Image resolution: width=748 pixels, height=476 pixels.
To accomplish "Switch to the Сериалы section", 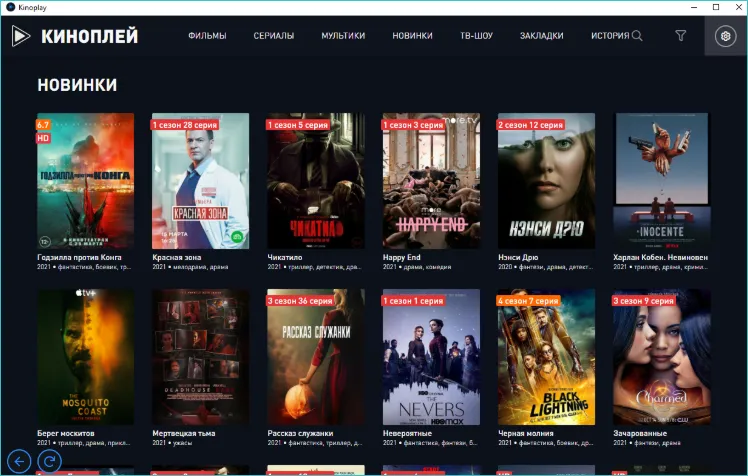I will [274, 36].
